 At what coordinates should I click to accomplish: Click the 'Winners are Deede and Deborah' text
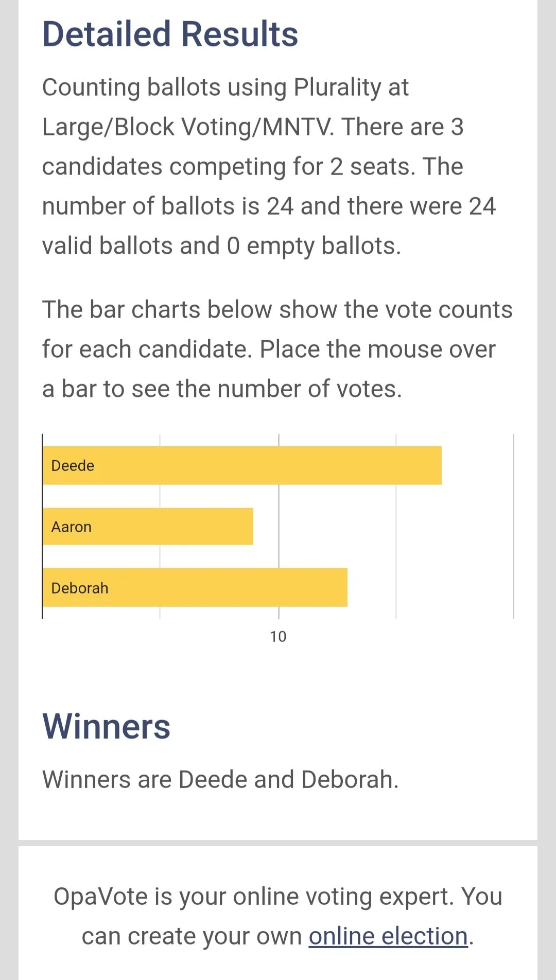(220, 779)
